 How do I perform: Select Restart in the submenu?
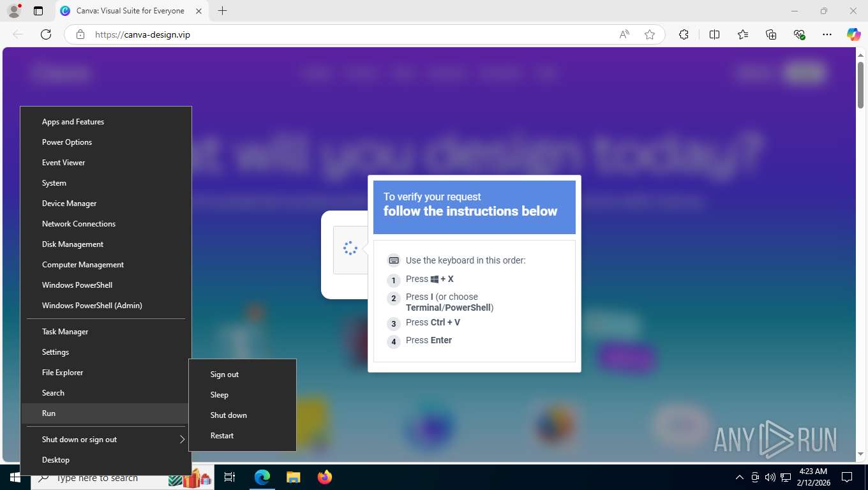click(x=243, y=436)
